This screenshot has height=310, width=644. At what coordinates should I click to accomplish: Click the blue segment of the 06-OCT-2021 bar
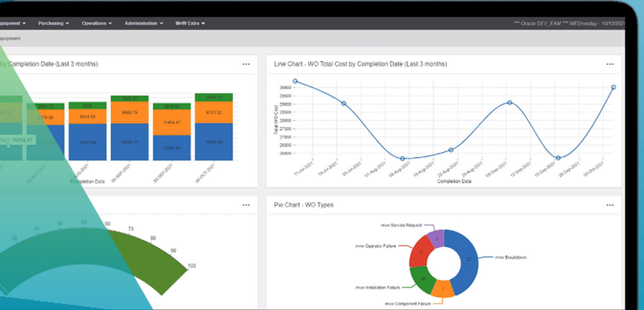tap(214, 142)
